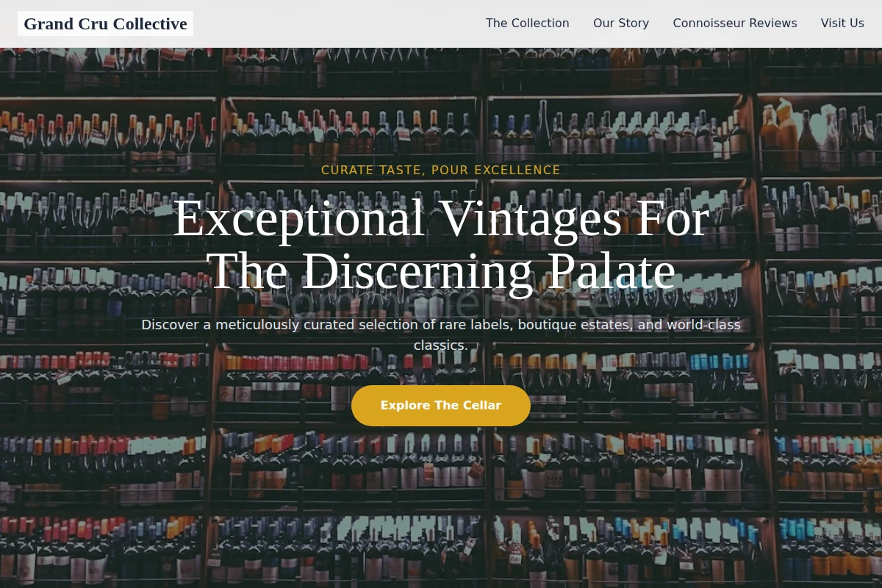The width and height of the screenshot is (882, 588).
Task: Click the Curate Taste, Pour Excellence tagline
Action: (441, 171)
